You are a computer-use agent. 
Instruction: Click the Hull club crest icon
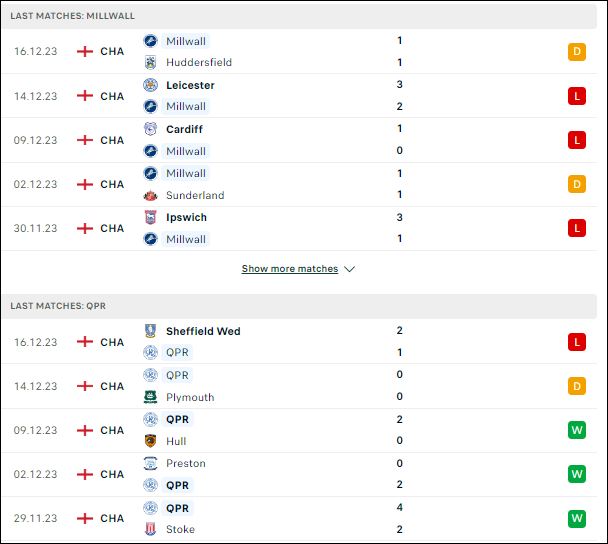click(150, 441)
